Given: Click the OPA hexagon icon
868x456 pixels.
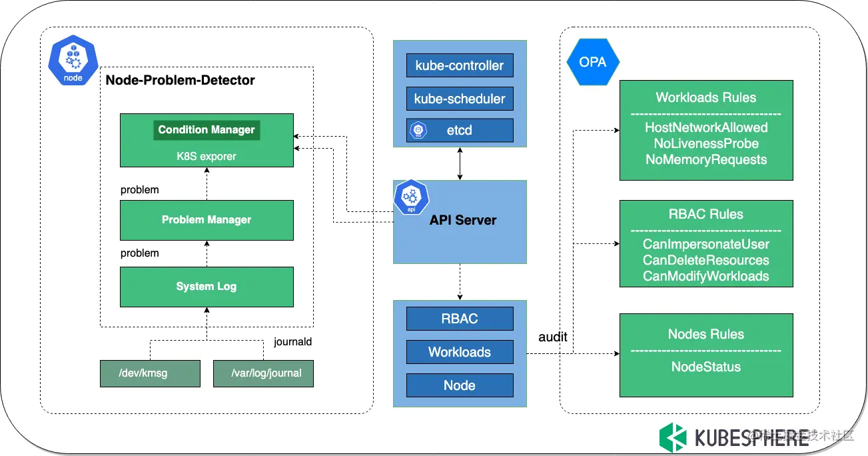Looking at the screenshot, I should pos(593,62).
